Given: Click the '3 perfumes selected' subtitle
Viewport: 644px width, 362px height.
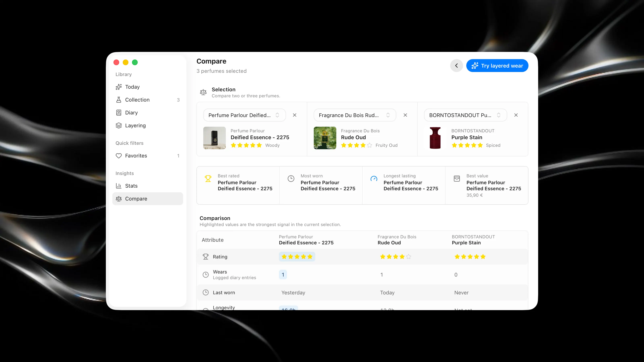Looking at the screenshot, I should click(x=222, y=71).
